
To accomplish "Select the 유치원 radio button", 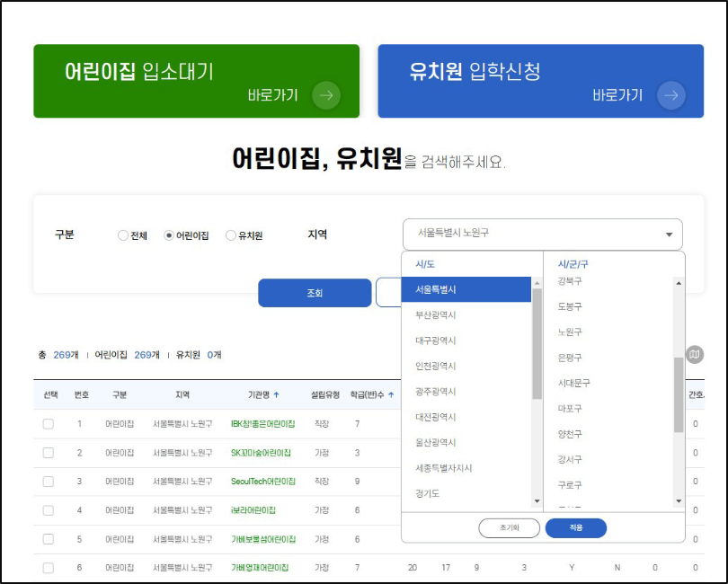I will (x=229, y=235).
